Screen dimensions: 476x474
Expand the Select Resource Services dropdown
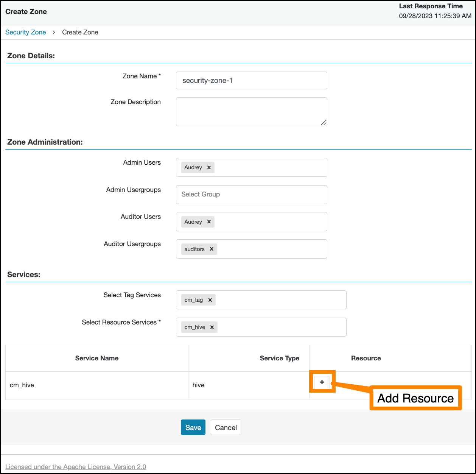coord(280,327)
